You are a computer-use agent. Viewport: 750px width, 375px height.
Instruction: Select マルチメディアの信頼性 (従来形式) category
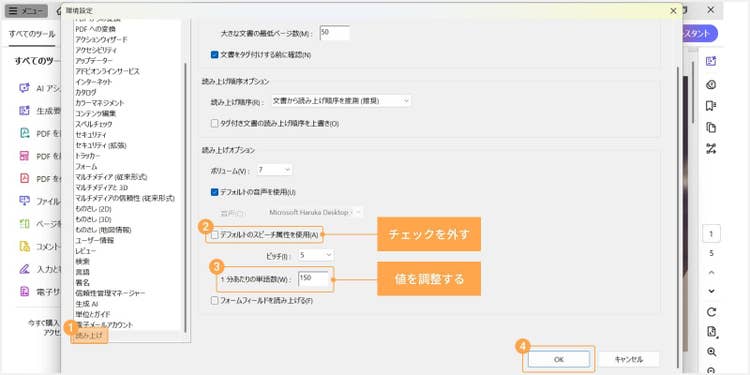click(125, 198)
